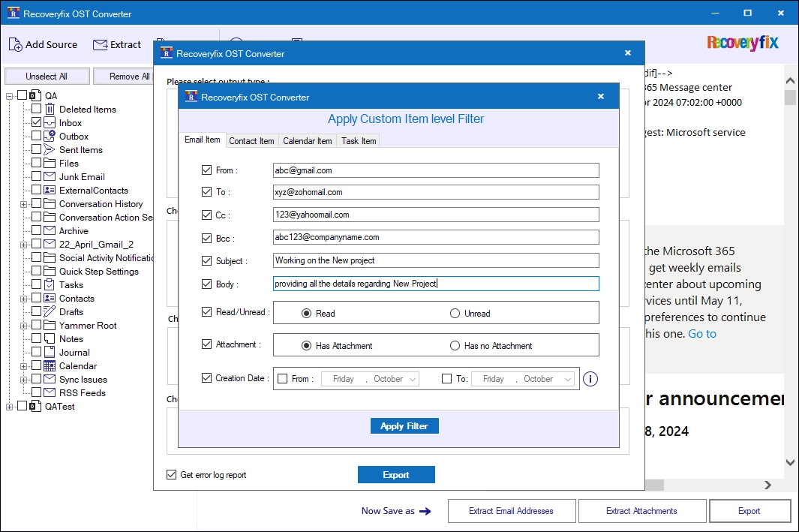Expand the Yammer Root folder
The height and width of the screenshot is (532, 799).
click(x=23, y=326)
